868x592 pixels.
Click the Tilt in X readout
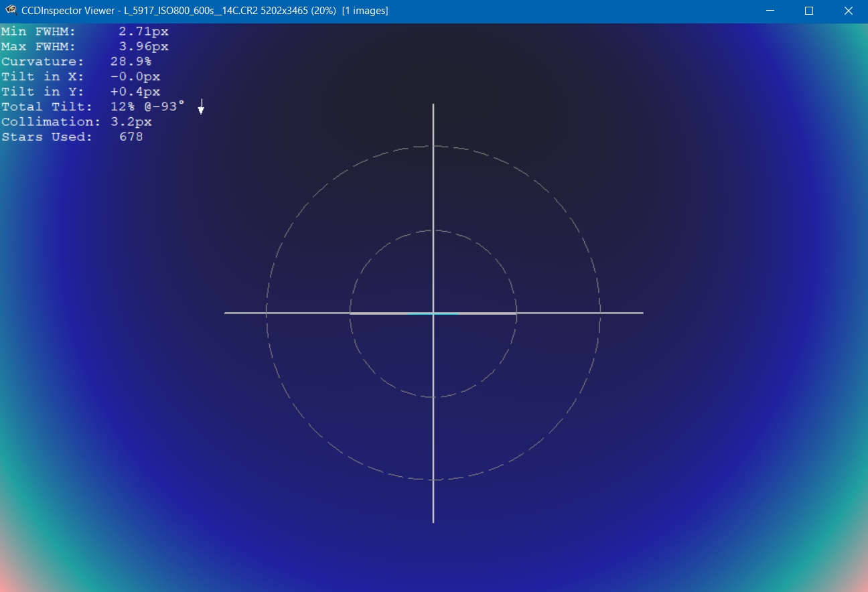coord(80,77)
